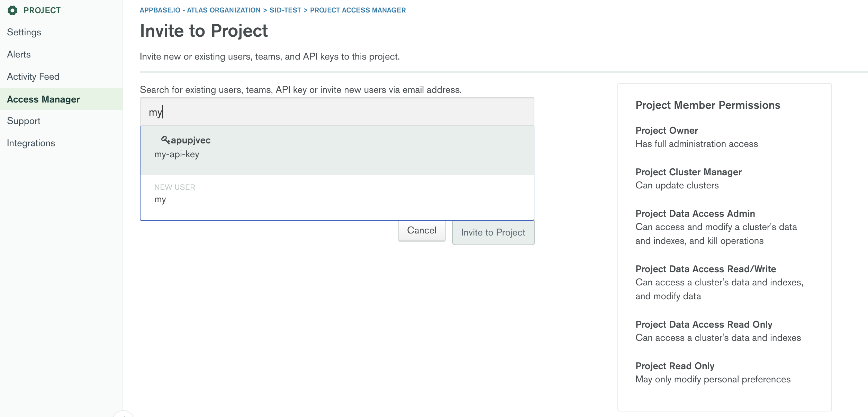
Task: Navigate to Integrations
Action: 31,143
